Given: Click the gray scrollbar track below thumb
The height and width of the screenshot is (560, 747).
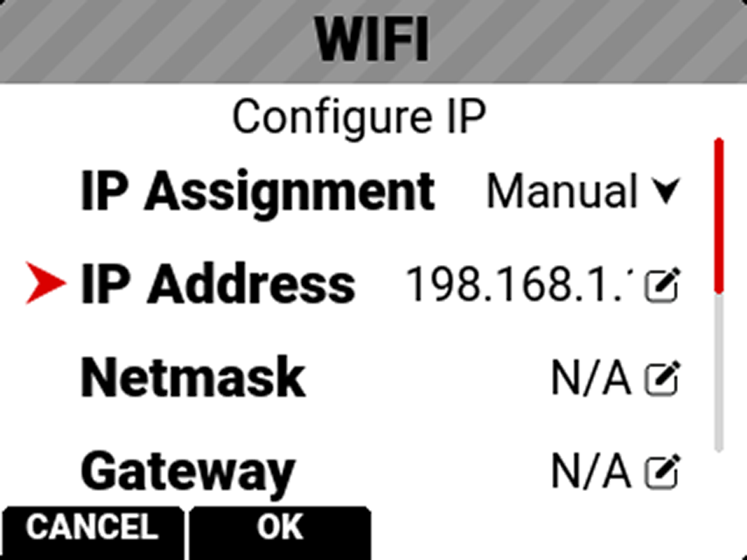Looking at the screenshot, I should 719,373.
